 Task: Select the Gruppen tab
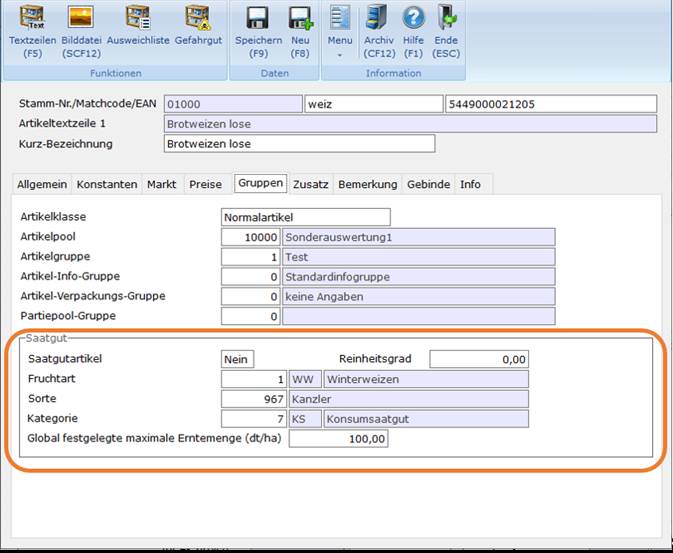click(261, 183)
